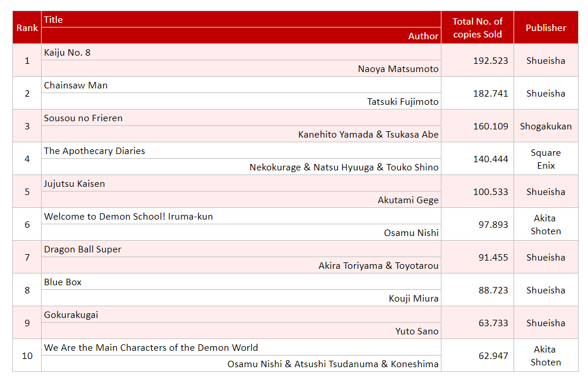
Task: Click rank number 1
Action: click(x=27, y=61)
